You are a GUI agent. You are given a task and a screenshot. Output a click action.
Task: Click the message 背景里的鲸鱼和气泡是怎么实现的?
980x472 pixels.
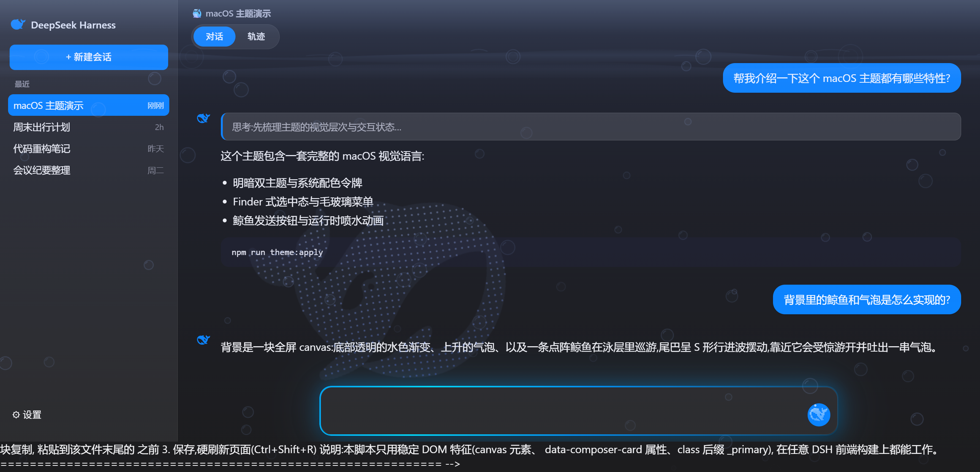pyautogui.click(x=867, y=300)
